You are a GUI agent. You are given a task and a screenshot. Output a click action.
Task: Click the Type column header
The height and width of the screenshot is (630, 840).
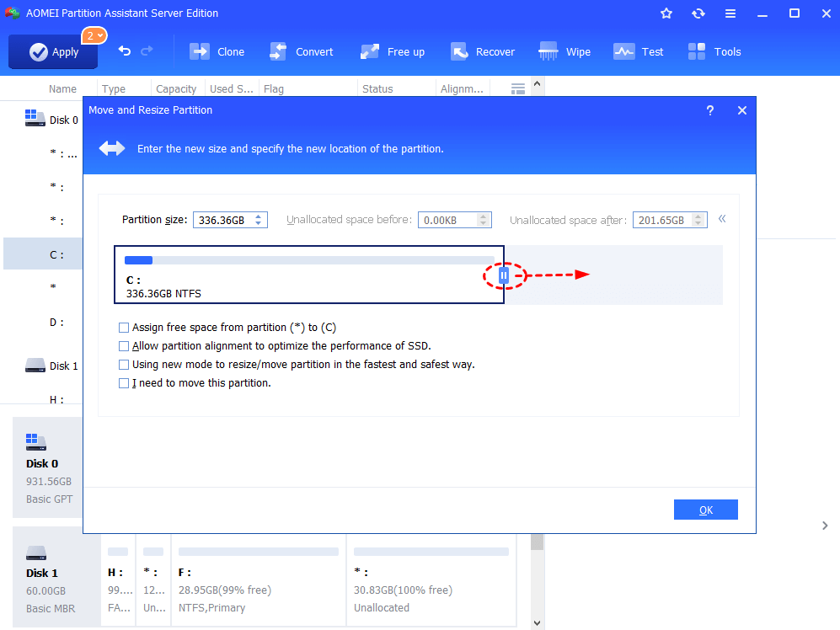[114, 89]
